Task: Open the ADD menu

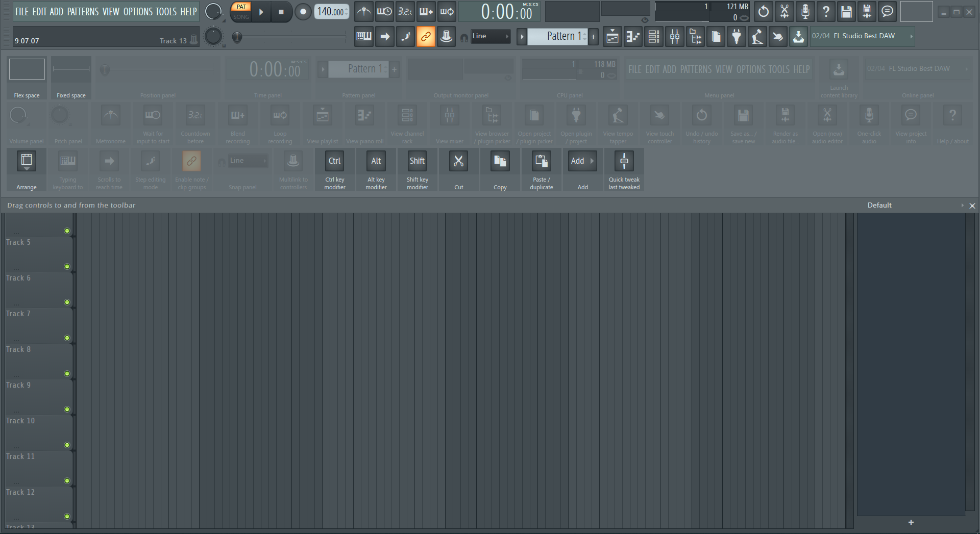Action: coord(56,12)
